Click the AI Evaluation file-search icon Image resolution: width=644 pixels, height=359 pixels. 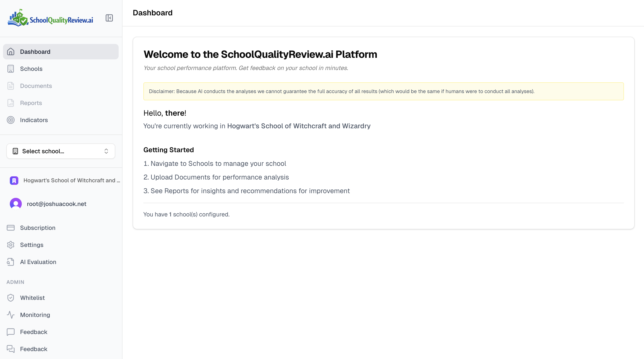pyautogui.click(x=10, y=262)
